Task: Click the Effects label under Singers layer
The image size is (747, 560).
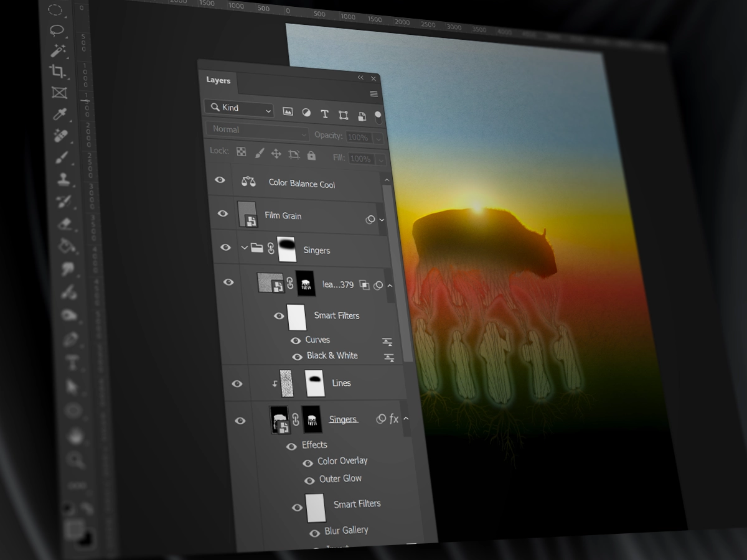Action: click(314, 445)
